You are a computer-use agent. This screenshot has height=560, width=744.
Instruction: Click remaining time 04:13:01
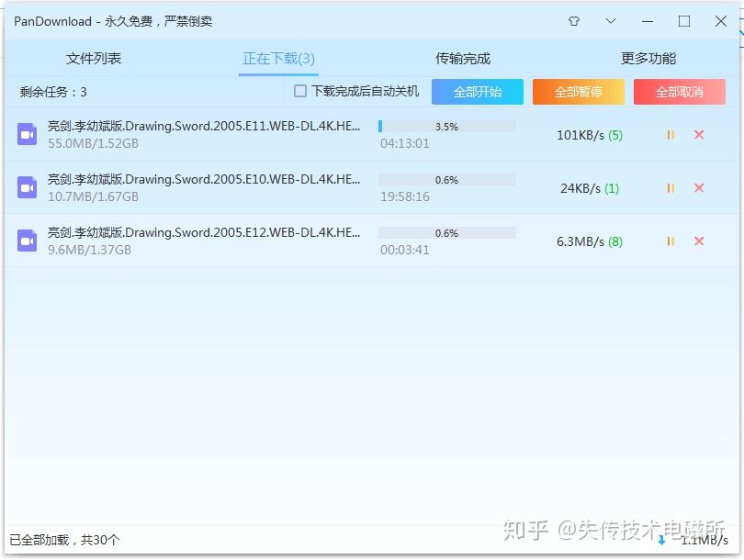405,144
